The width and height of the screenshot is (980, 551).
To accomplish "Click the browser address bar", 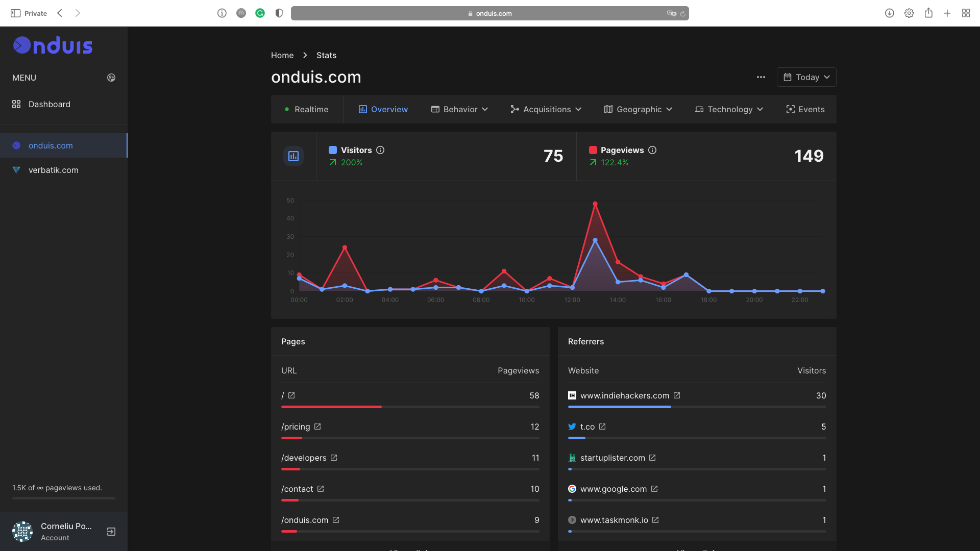I will 490,13.
